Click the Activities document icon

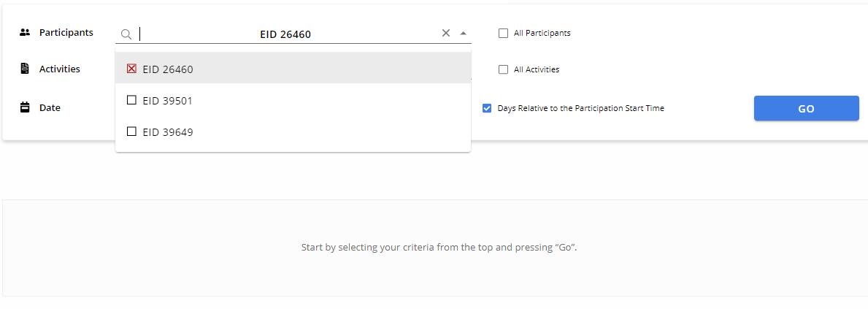pyautogui.click(x=24, y=69)
